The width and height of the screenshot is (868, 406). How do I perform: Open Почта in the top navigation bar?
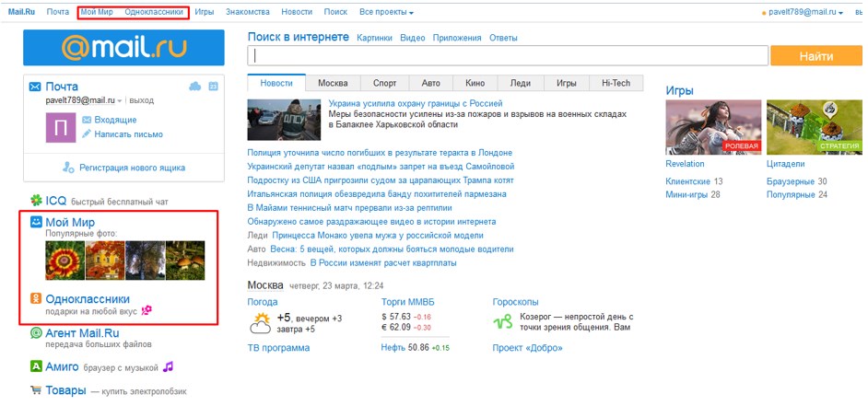[x=58, y=12]
